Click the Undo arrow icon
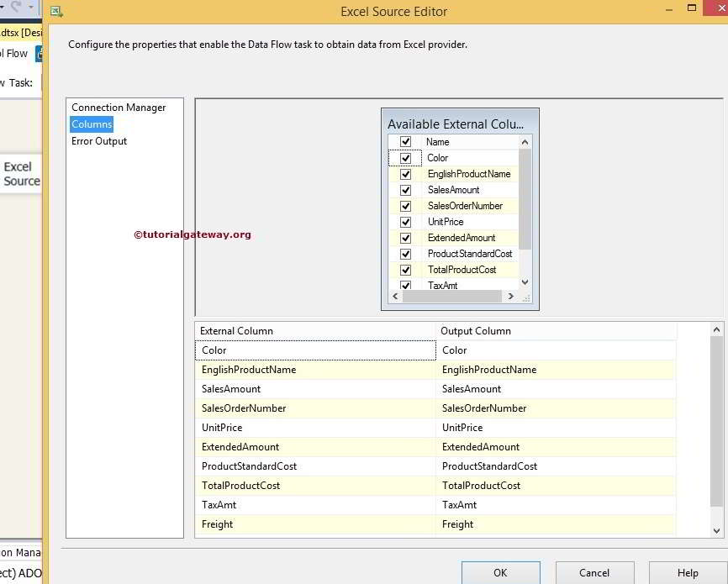This screenshot has width=728, height=584. tap(3, 6)
